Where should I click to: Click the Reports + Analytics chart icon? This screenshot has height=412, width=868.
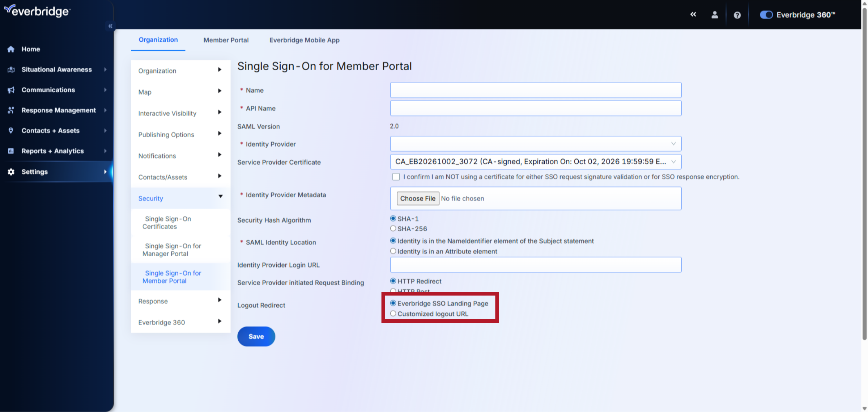coord(11,151)
